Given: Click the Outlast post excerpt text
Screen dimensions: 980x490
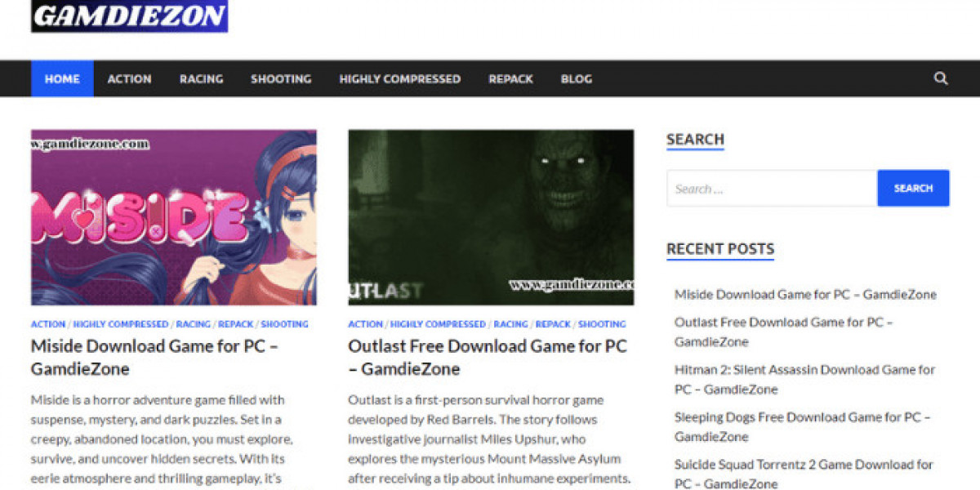Looking at the screenshot, I should click(x=489, y=439).
